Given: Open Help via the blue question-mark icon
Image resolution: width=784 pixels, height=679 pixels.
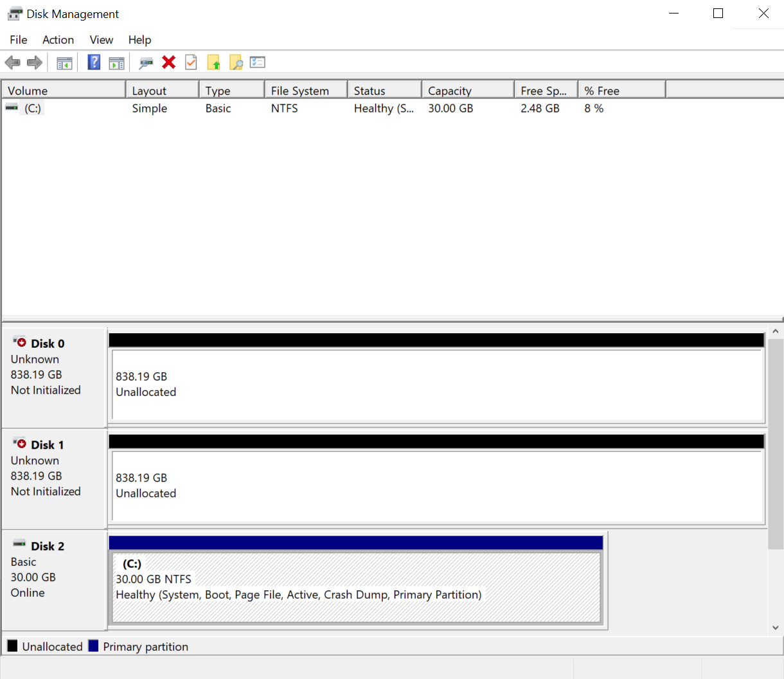Looking at the screenshot, I should (x=94, y=62).
